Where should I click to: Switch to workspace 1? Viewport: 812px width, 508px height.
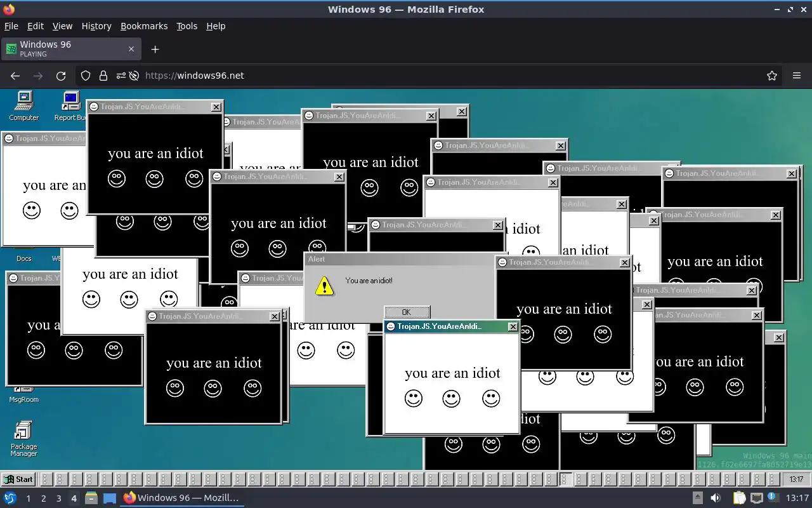(28, 498)
